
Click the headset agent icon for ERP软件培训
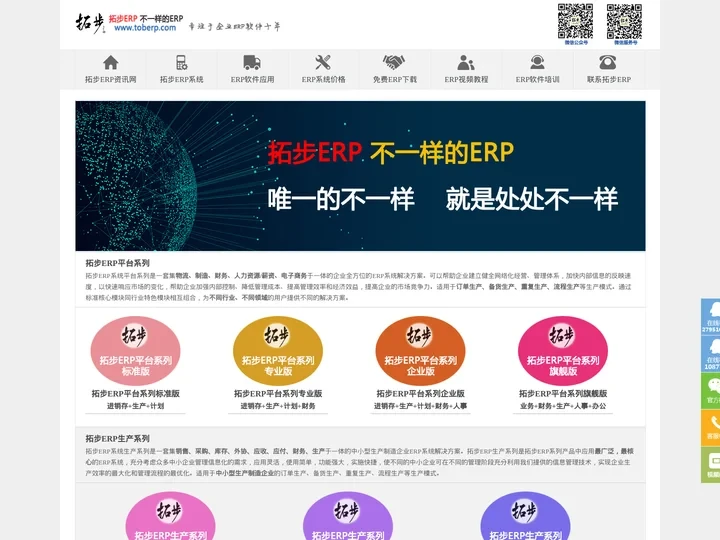537,62
